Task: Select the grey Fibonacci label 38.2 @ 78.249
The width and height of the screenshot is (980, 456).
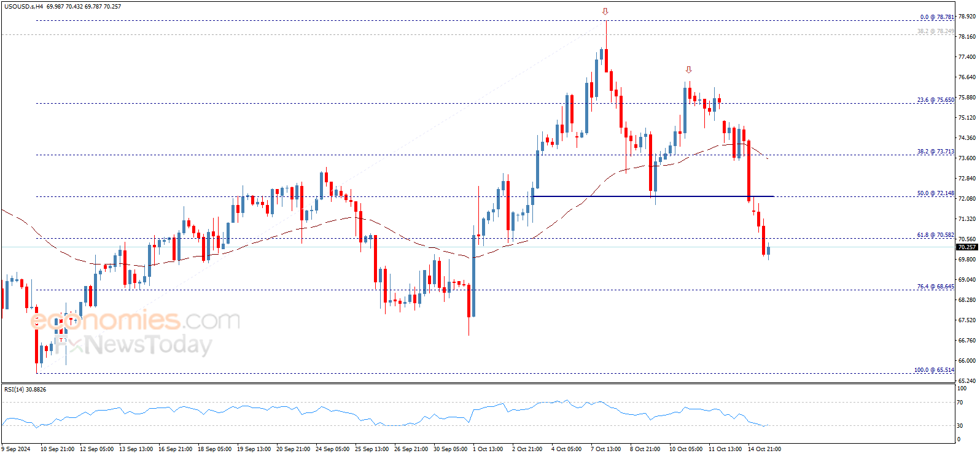Action: click(x=936, y=31)
